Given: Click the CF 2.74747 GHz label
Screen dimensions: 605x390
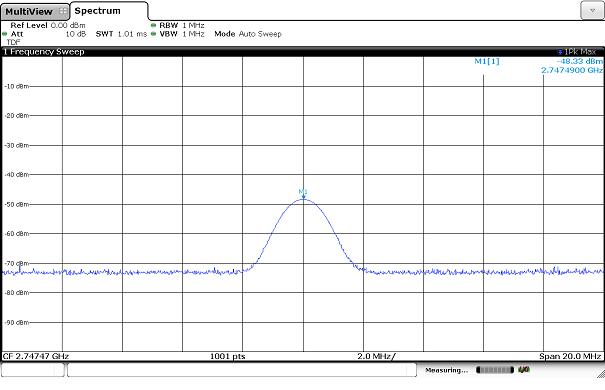Looking at the screenshot, I should point(36,356).
